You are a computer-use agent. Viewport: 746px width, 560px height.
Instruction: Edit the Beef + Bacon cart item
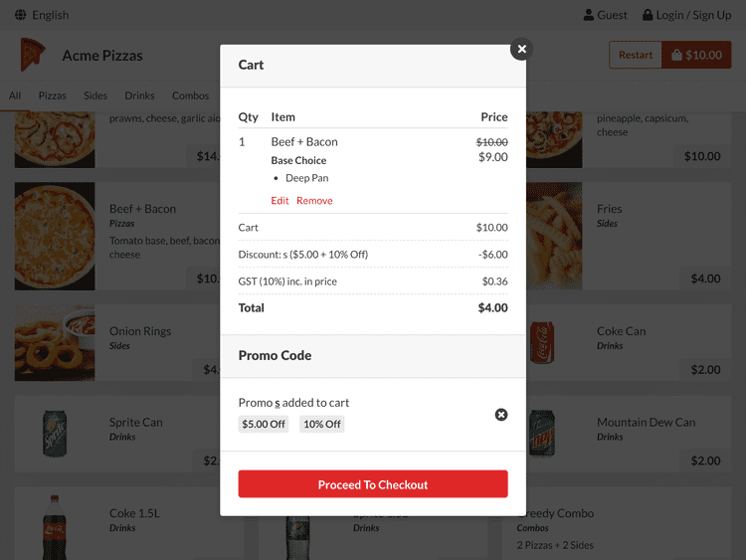click(280, 200)
